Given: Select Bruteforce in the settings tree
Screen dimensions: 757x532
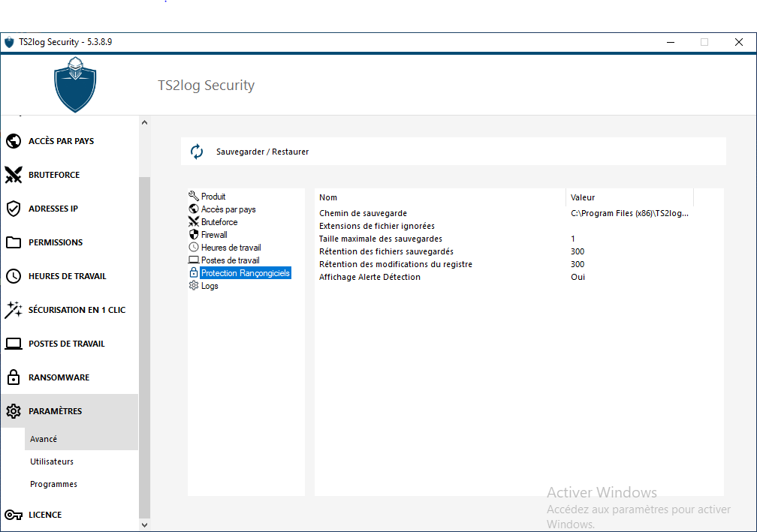Looking at the screenshot, I should (x=219, y=222).
